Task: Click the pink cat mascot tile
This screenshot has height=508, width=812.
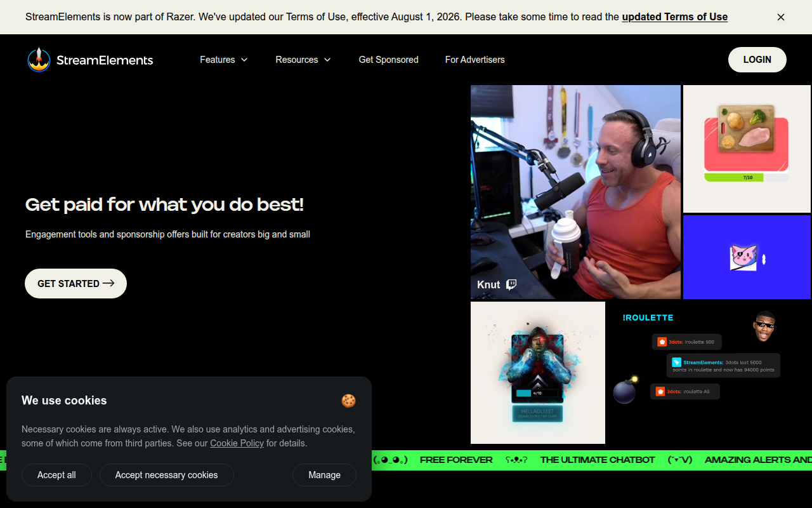Action: (747, 257)
